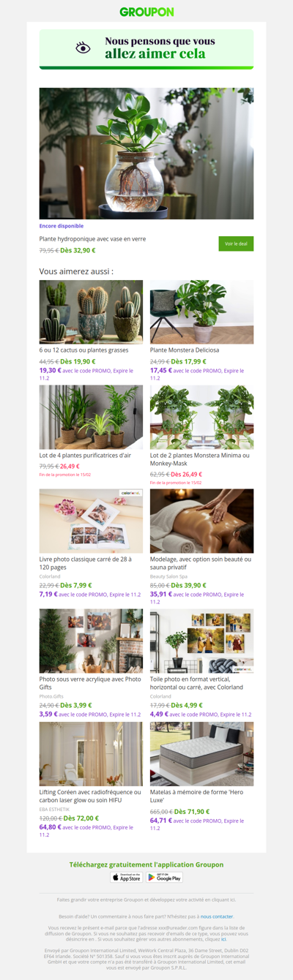293x980 pixels.
Task: Open the hydroponic plant main image
Action: point(146,154)
